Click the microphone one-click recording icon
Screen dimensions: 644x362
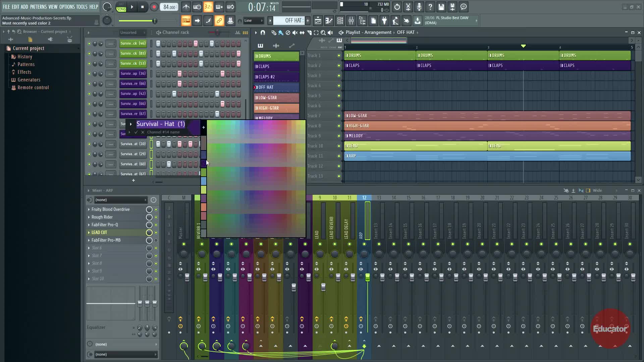[x=419, y=7]
